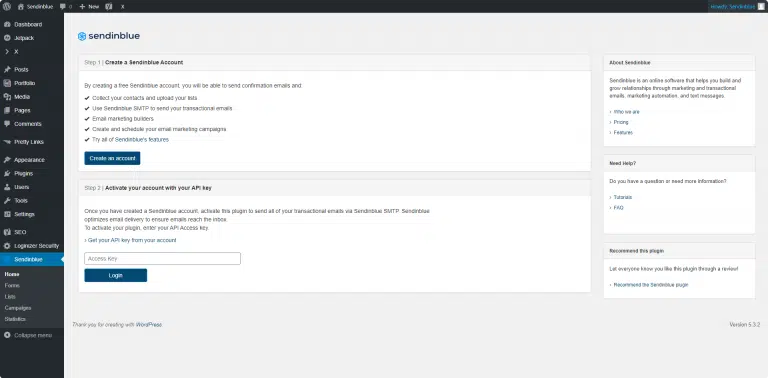Open the Sendinblue's features link

coord(142,140)
